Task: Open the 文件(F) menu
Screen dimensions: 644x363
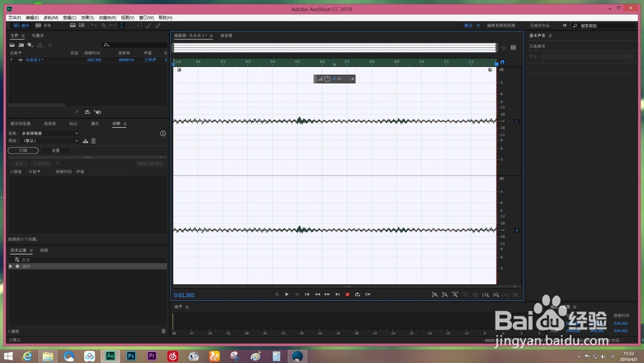Action: pos(15,17)
